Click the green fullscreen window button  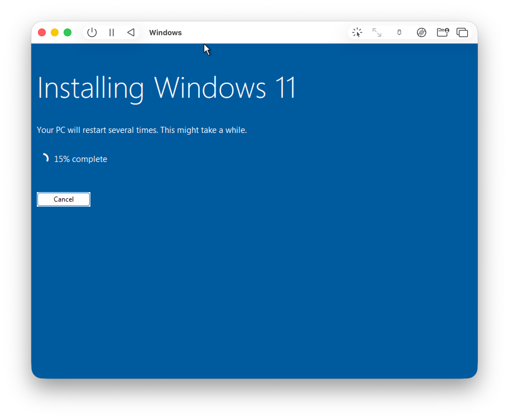tap(67, 32)
